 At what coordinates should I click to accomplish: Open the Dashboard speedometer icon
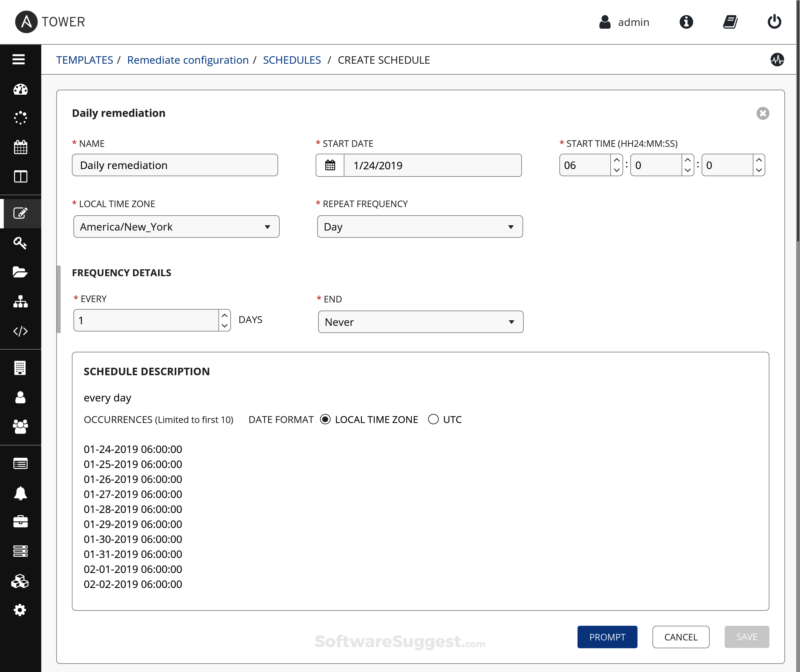pos(20,90)
